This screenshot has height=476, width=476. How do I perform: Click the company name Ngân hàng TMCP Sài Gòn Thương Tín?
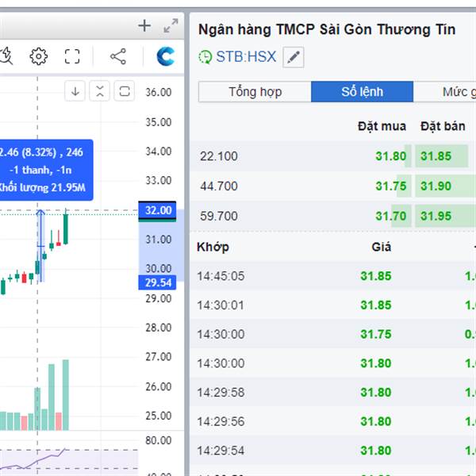pyautogui.click(x=327, y=30)
